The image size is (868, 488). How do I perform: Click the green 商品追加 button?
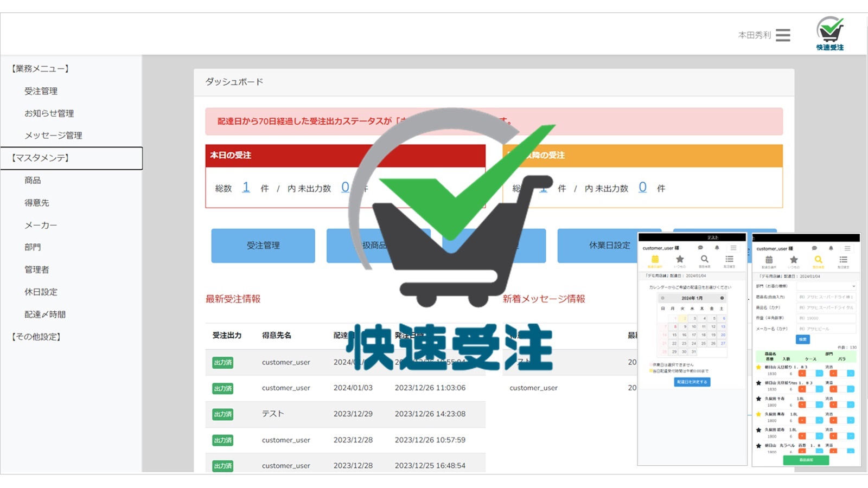pyautogui.click(x=806, y=460)
